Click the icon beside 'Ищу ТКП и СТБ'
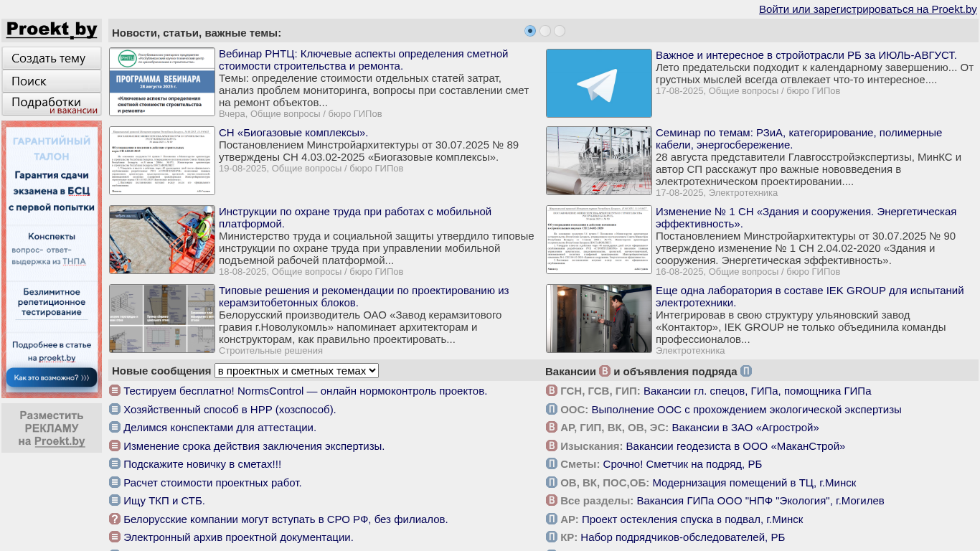980x551 pixels. (x=115, y=500)
